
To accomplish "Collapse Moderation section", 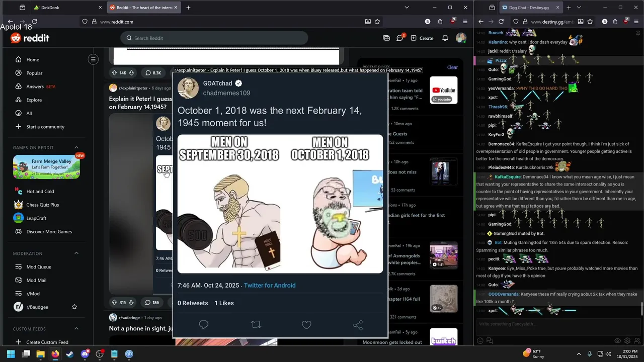I will [76, 253].
